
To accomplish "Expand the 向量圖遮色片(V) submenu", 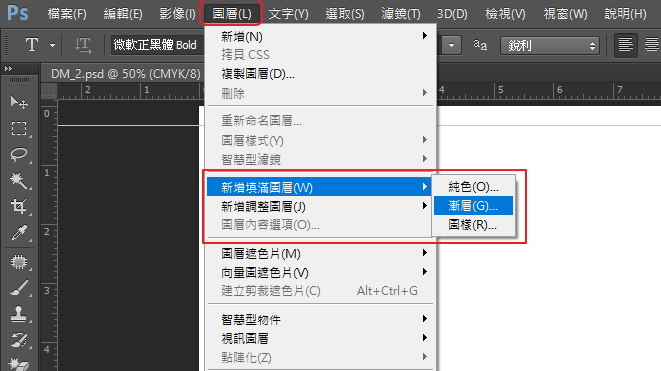I will (425, 272).
